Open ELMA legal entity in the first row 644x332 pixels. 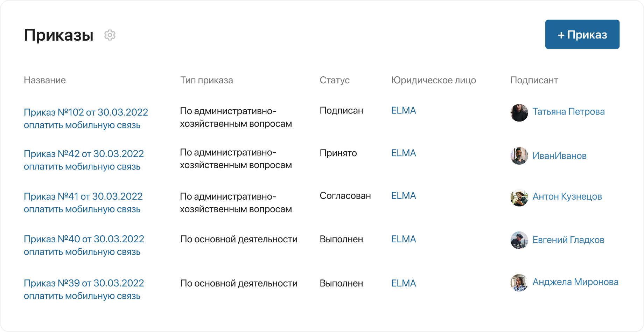(x=404, y=110)
